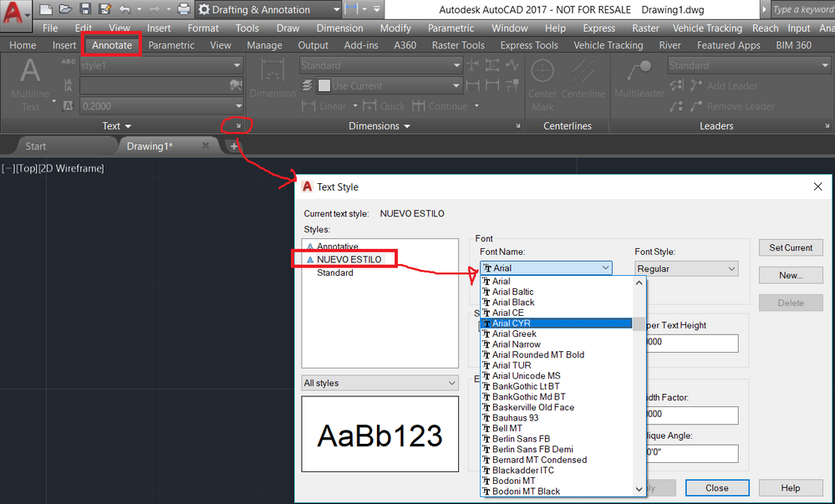Viewport: 835px width, 504px height.
Task: Open the Format menu
Action: click(203, 28)
